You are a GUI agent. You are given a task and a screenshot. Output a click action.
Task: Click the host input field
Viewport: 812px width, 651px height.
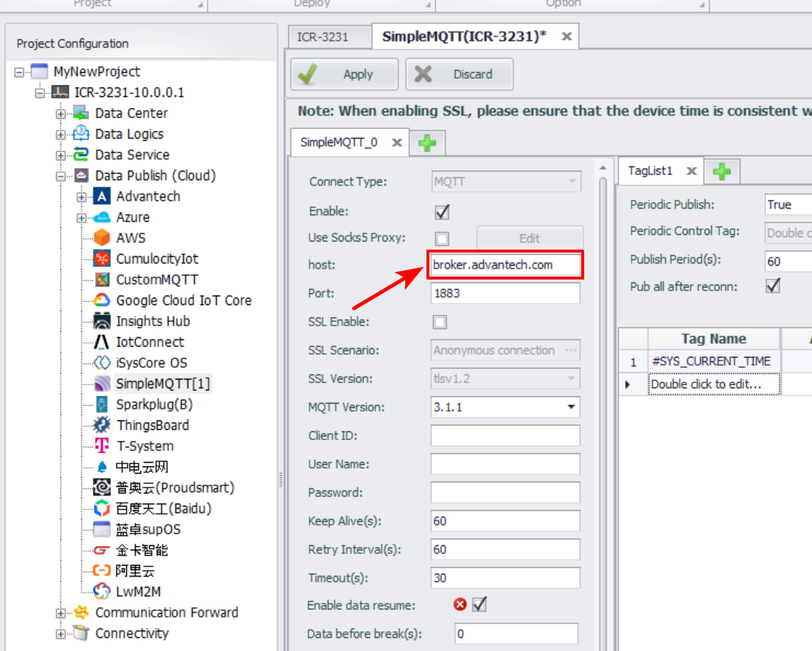coord(505,265)
